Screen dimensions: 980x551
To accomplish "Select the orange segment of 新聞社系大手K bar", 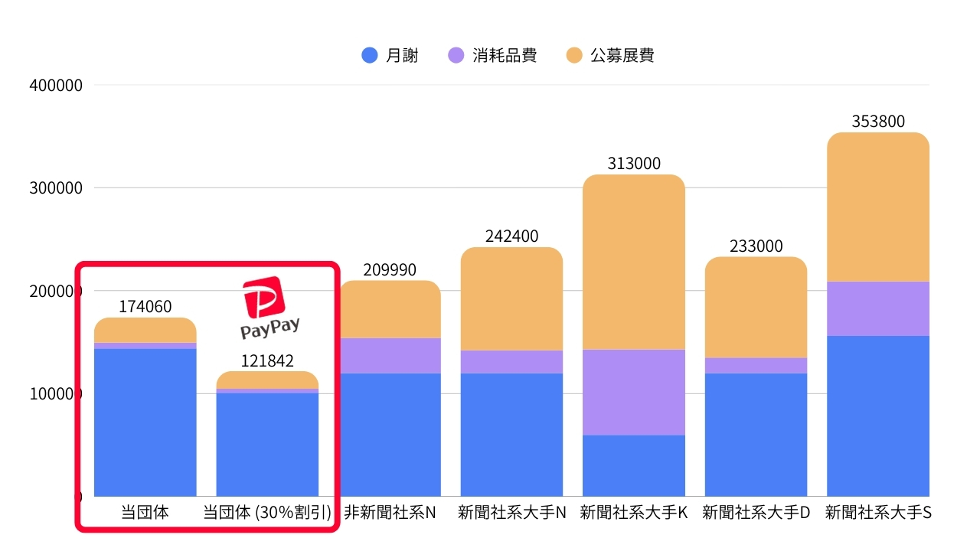I will 633,260.
